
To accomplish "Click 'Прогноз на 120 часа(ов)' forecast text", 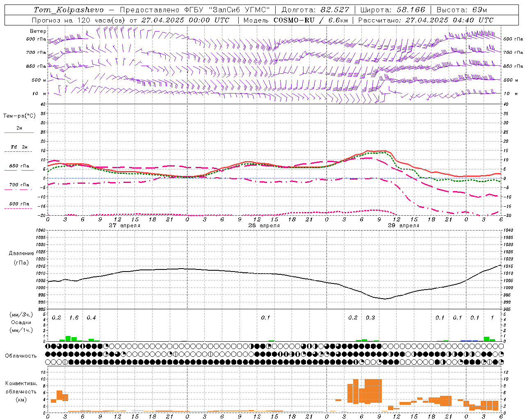I will pos(79,20).
